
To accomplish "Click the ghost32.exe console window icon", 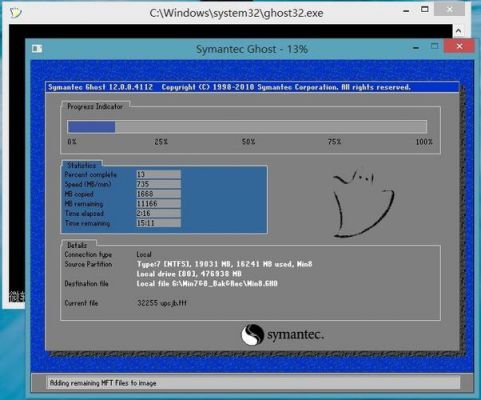I will click(15, 13).
